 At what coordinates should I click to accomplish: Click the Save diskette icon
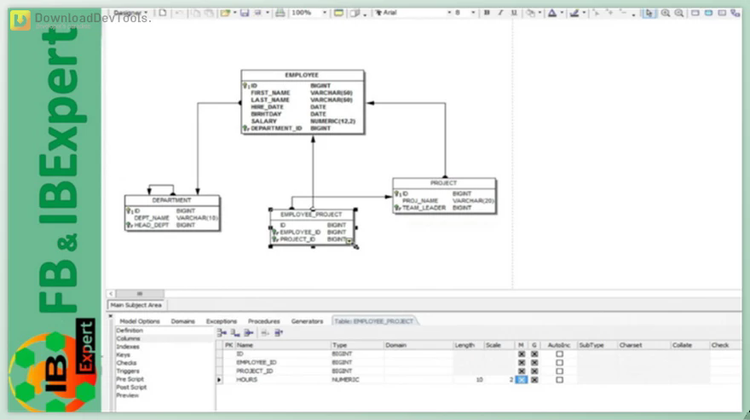tap(244, 13)
